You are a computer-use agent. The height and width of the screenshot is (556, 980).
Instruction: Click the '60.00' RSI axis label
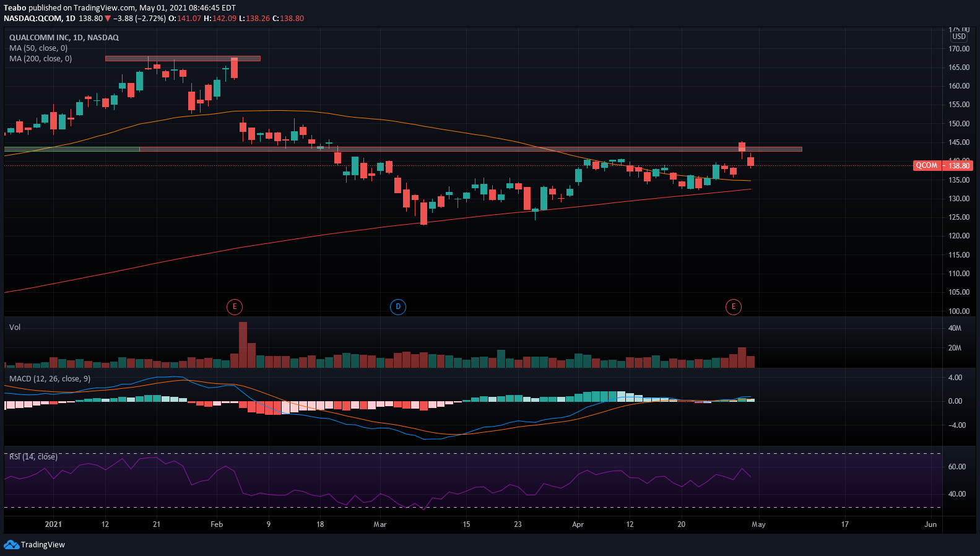[957, 467]
